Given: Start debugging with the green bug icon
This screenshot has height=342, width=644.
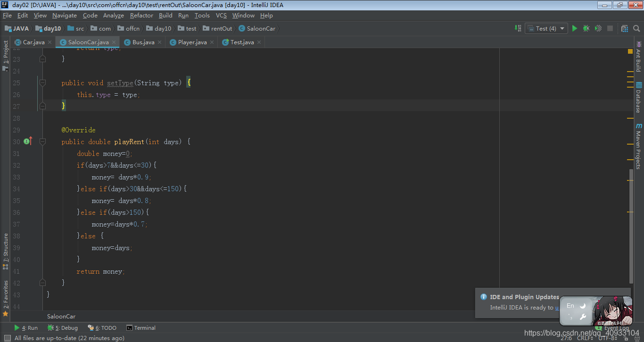Looking at the screenshot, I should 586,28.
